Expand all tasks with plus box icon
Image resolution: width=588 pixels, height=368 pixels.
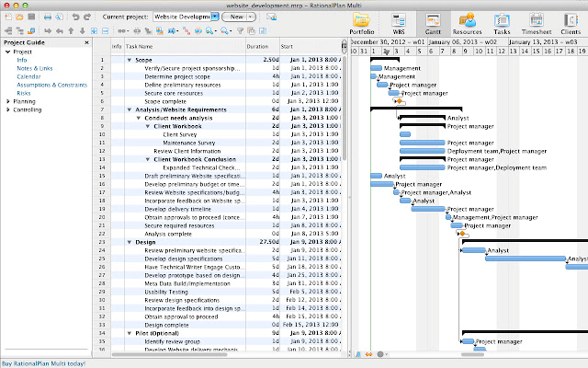94,30
